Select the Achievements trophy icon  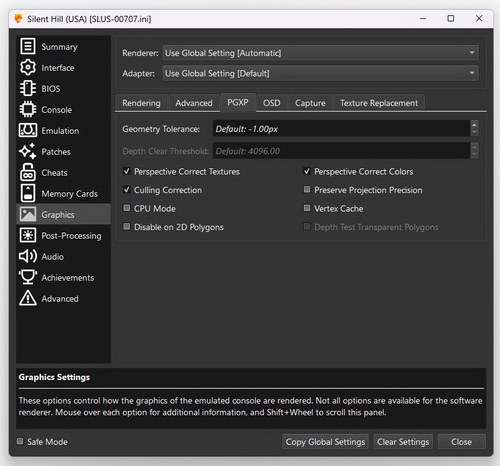point(28,277)
